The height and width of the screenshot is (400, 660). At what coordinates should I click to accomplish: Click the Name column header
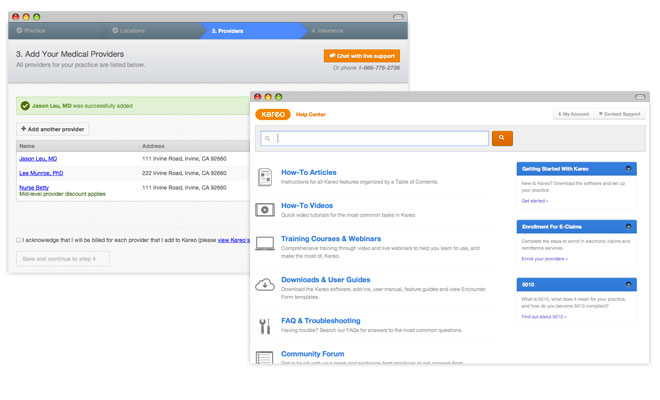coord(27,146)
